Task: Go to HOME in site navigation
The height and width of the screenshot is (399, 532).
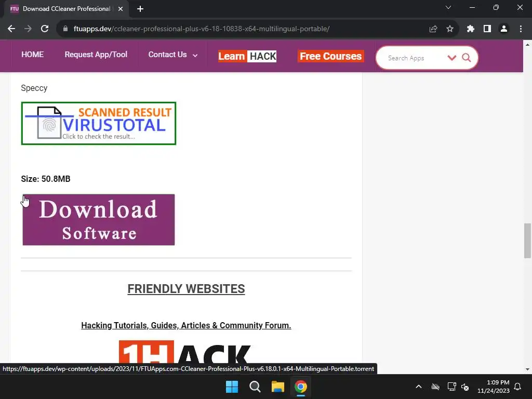Action: (x=33, y=55)
